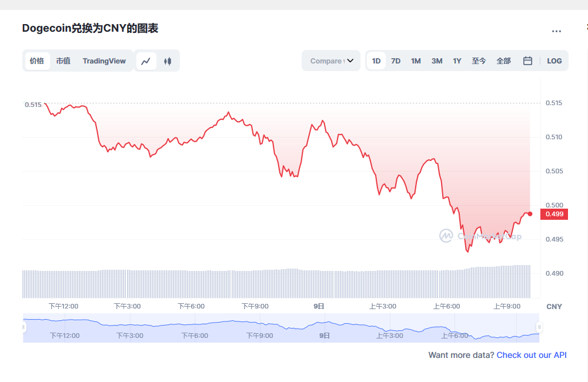Switch to the candlestick chart icon
The image size is (588, 382).
pos(166,61)
